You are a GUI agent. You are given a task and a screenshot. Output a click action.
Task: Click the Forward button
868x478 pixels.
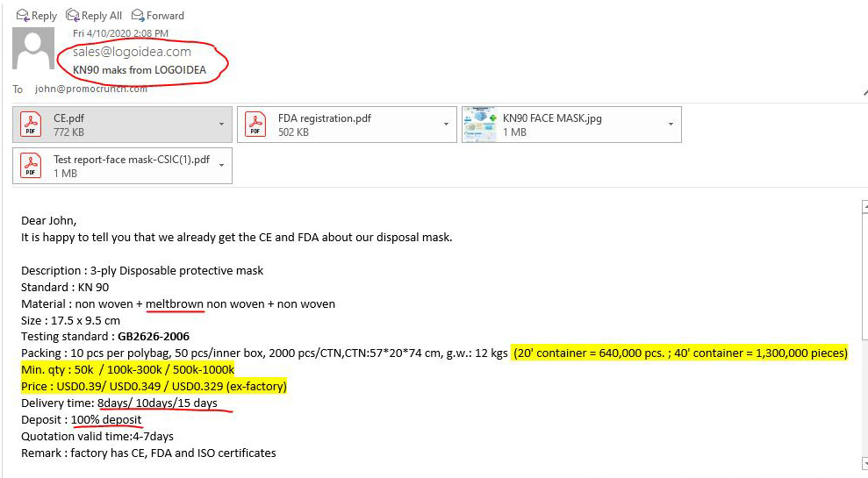pos(158,16)
